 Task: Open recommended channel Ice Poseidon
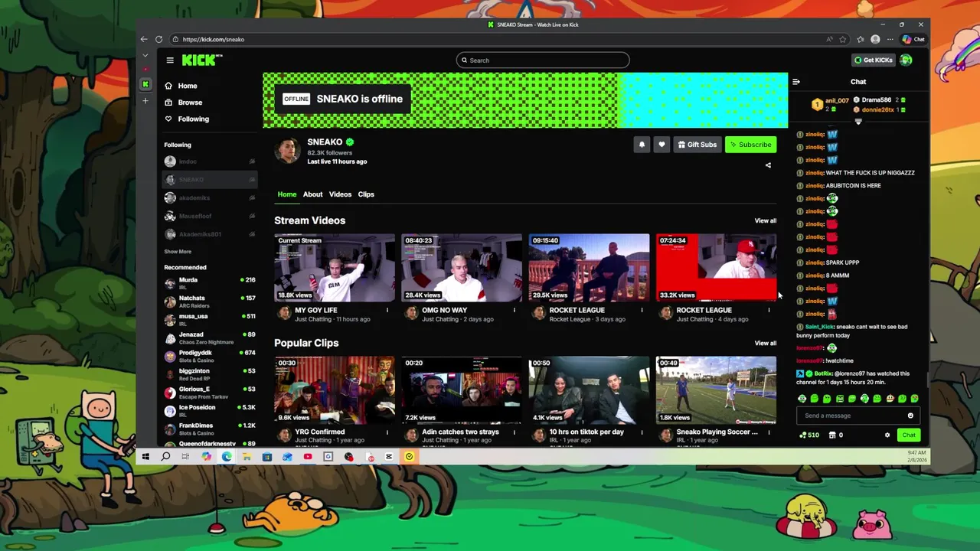(209, 411)
